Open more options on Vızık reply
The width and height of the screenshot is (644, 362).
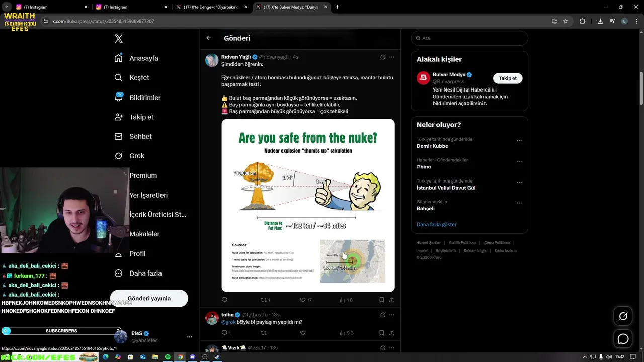coord(392,348)
